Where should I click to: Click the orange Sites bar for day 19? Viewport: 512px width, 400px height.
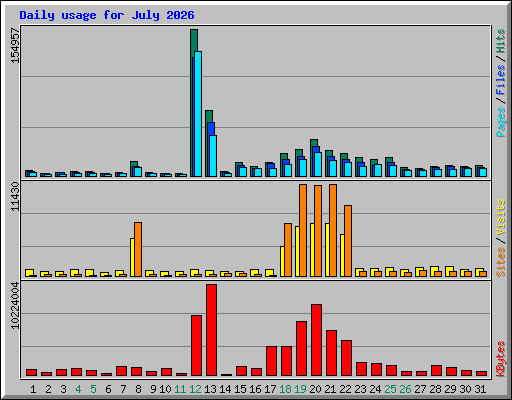[303, 230]
